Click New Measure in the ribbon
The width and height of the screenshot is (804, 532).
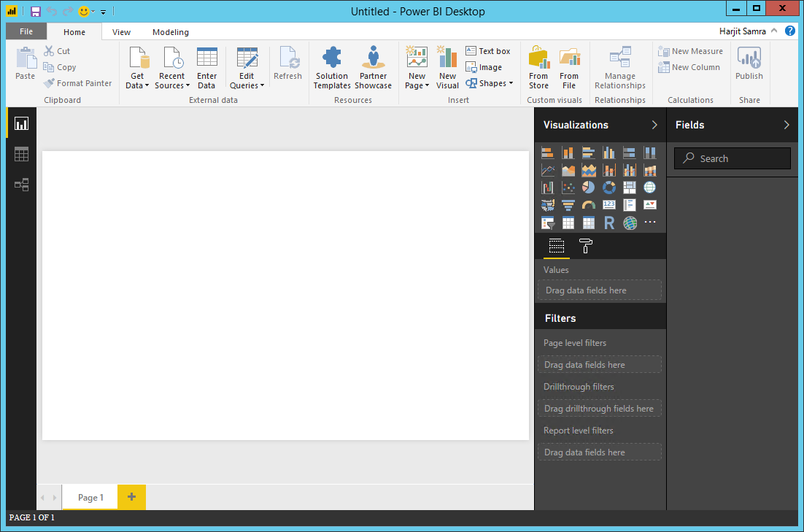[690, 51]
